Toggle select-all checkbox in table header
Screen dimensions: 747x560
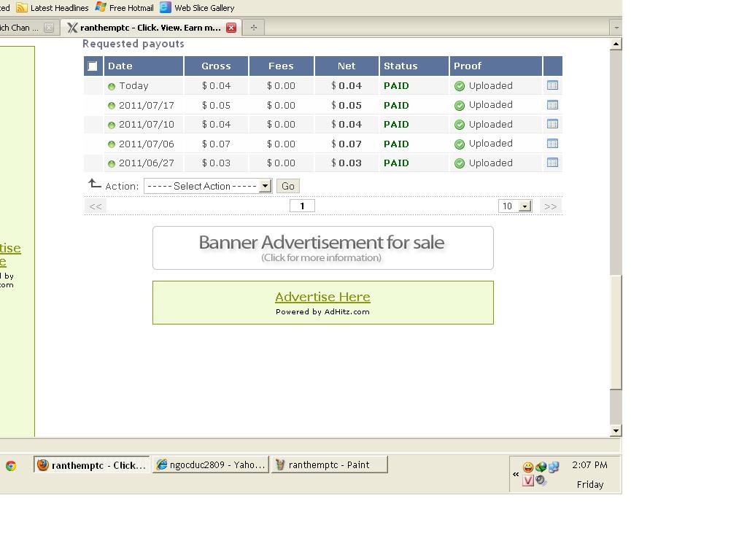pyautogui.click(x=93, y=66)
